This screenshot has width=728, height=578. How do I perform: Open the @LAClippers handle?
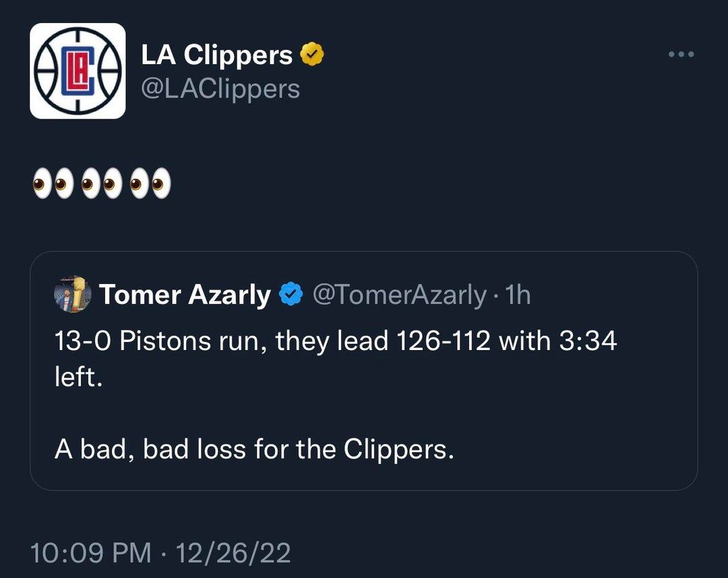click(x=220, y=88)
